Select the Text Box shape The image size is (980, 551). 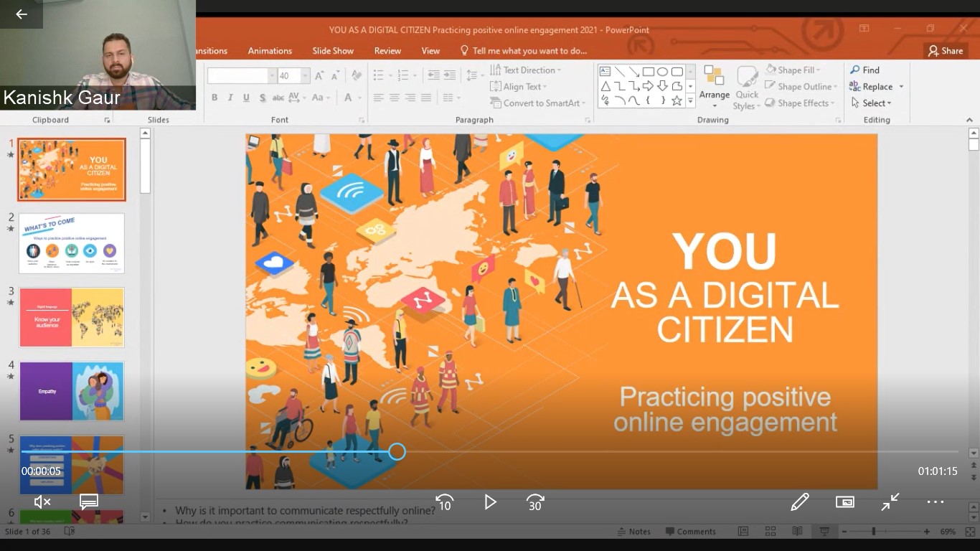605,71
